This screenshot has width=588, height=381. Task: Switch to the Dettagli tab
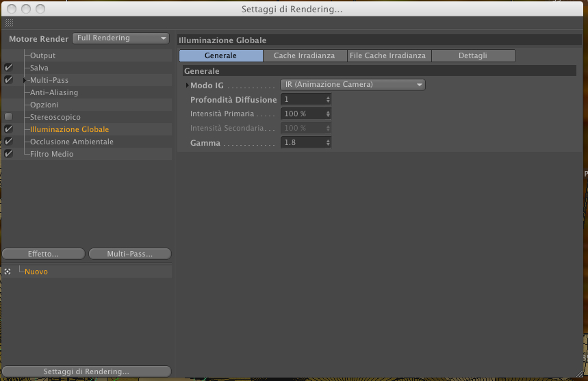(473, 55)
